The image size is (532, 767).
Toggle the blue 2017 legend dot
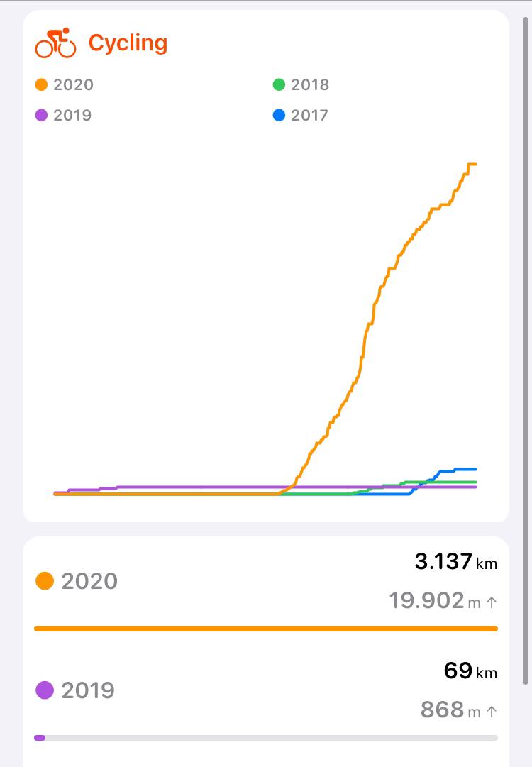tap(279, 115)
